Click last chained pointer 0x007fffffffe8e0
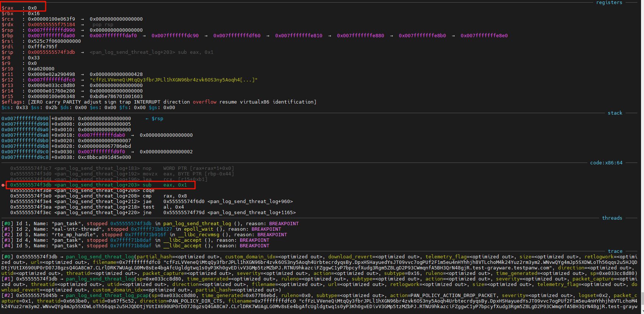The image size is (644, 314). (x=484, y=35)
